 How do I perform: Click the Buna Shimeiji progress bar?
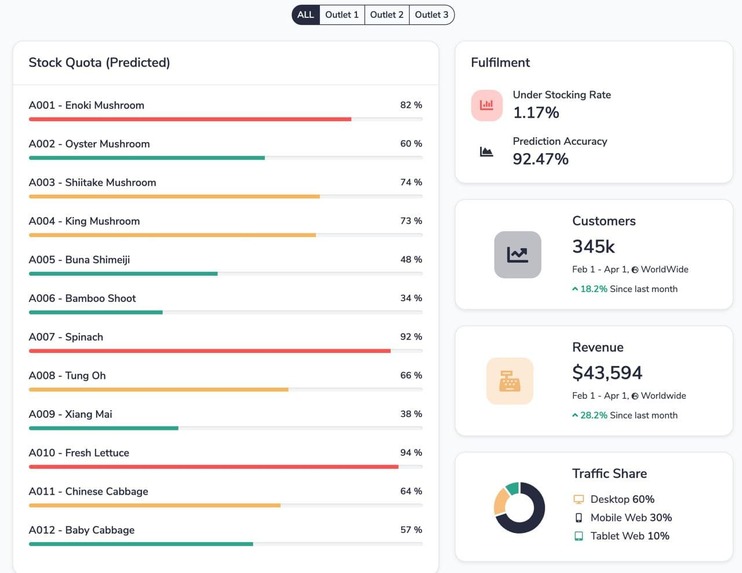pos(226,273)
